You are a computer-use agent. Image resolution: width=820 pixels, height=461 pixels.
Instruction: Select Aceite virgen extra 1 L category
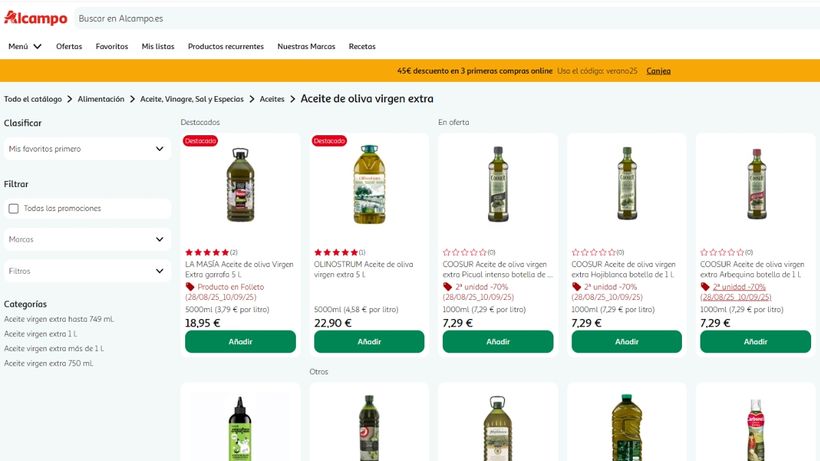(x=41, y=334)
